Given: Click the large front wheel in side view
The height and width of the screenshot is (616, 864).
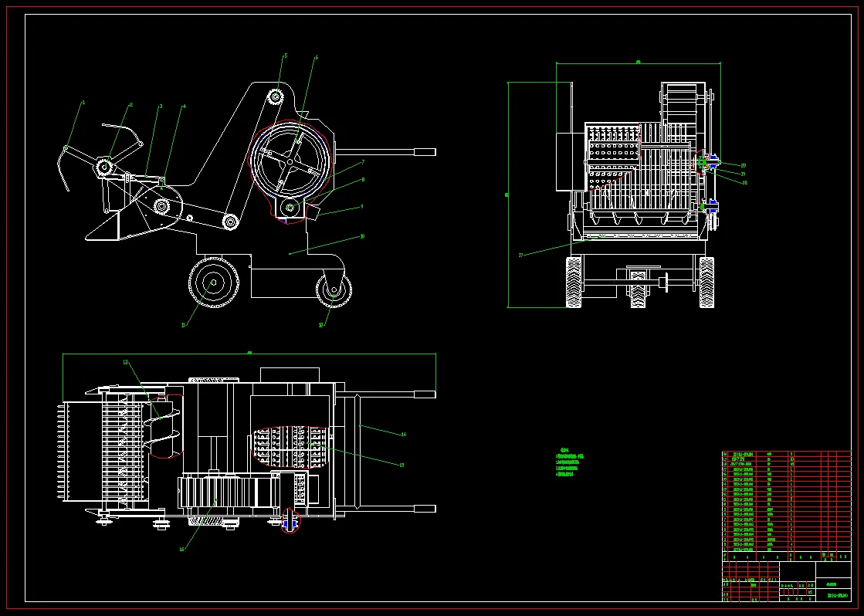Looking at the screenshot, I should click(214, 283).
